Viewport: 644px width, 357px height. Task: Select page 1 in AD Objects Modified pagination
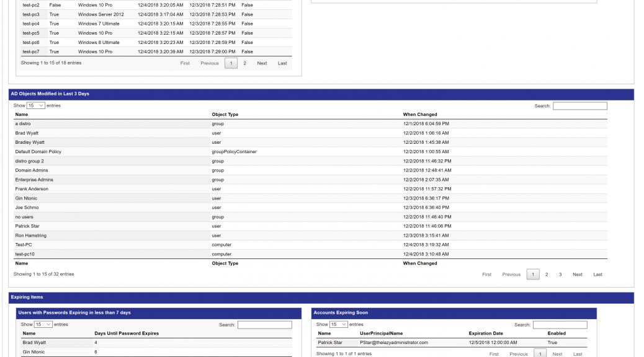(533, 275)
